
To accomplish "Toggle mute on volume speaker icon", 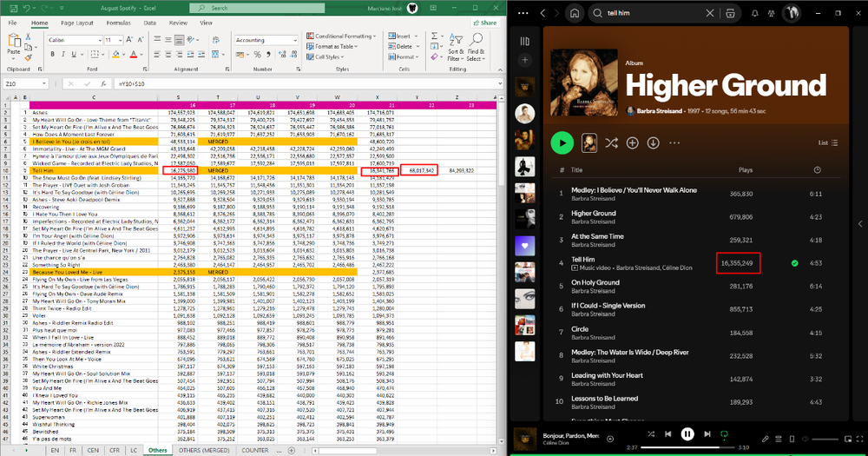I will click(x=806, y=439).
